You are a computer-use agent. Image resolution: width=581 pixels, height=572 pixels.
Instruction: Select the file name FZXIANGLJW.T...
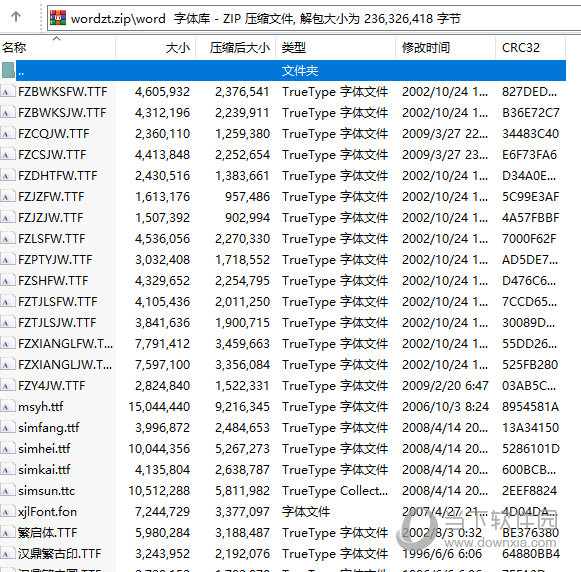(65, 365)
